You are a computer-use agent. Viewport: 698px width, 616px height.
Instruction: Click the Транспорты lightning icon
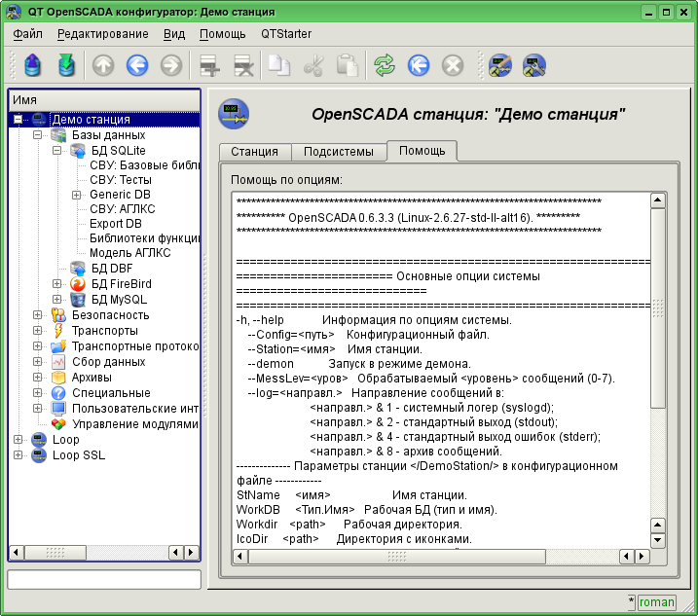point(58,331)
